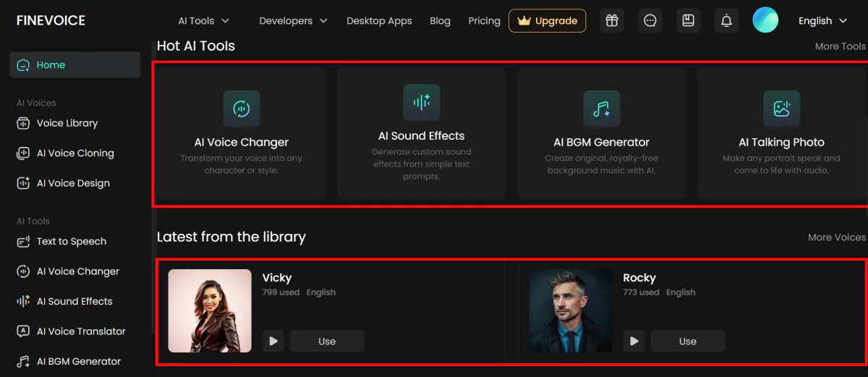This screenshot has height=377, width=868.
Task: Open the AI Voice Changer card title
Action: tap(242, 143)
